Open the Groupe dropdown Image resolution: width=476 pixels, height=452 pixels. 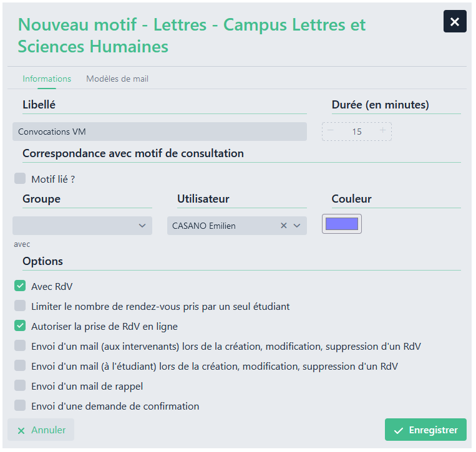point(82,226)
